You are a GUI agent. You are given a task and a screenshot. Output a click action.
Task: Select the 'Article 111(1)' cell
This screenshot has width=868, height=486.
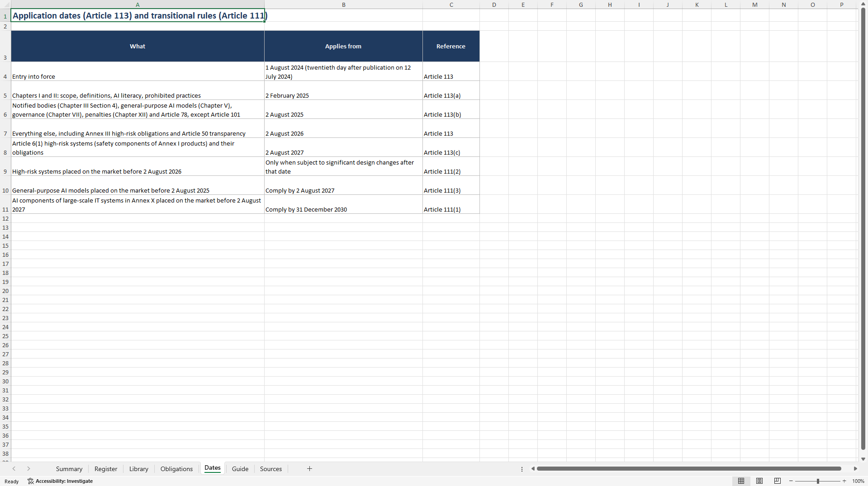pos(451,204)
